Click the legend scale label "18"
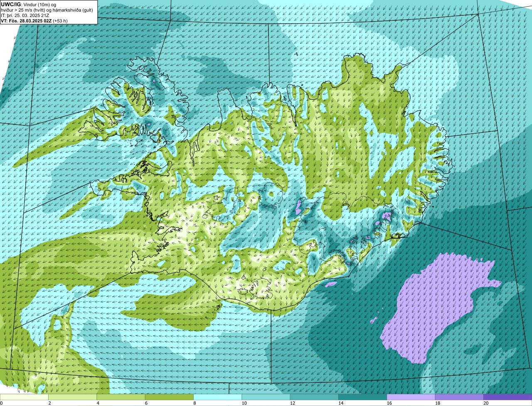The width and height of the screenshot is (532, 406). [438, 403]
